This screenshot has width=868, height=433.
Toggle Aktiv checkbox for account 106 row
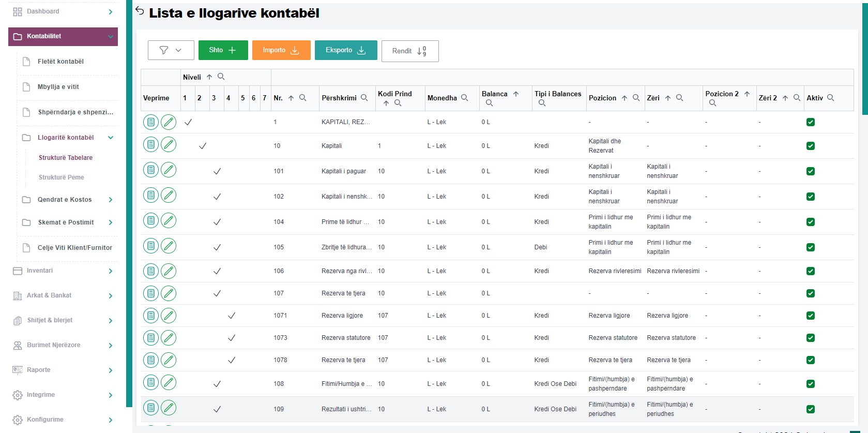(x=811, y=271)
